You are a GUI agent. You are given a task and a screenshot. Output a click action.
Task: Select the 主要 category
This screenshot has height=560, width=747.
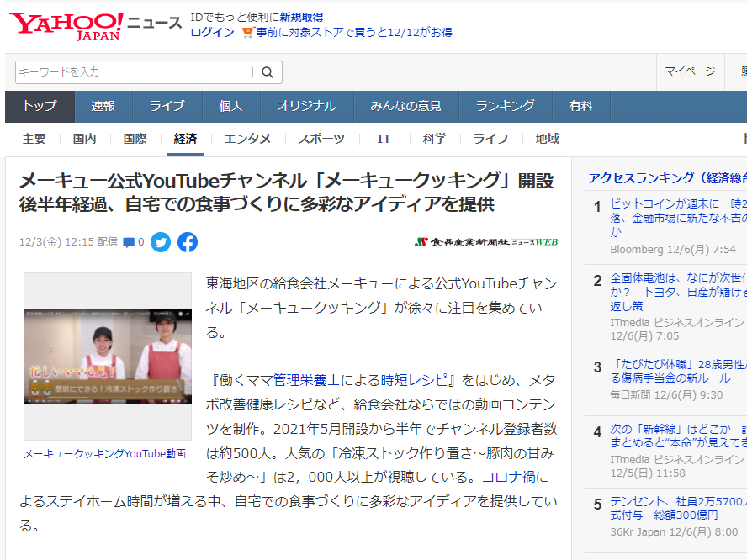34,139
